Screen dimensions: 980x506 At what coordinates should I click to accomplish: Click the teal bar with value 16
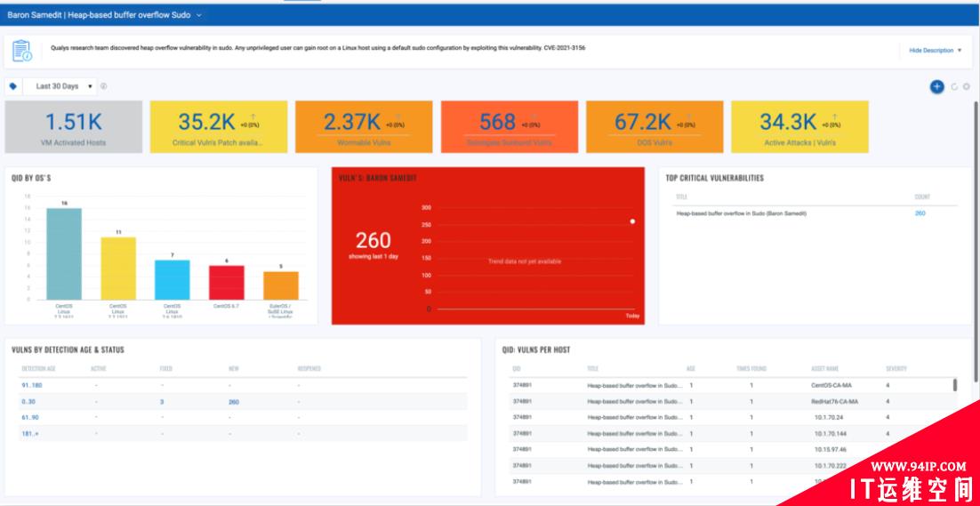pos(64,253)
